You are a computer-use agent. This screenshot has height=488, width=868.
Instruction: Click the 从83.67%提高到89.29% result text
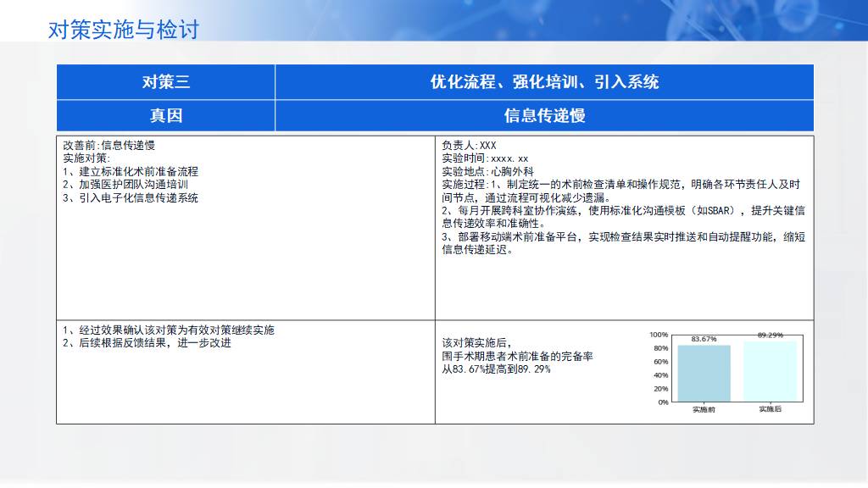pyautogui.click(x=497, y=369)
